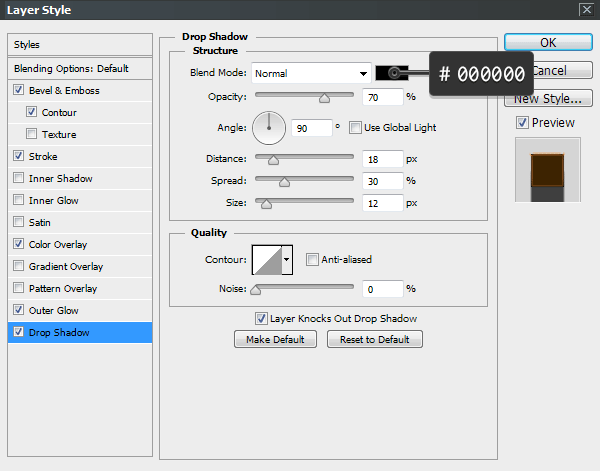Toggle the Anti-aliased checkbox

coord(312,260)
